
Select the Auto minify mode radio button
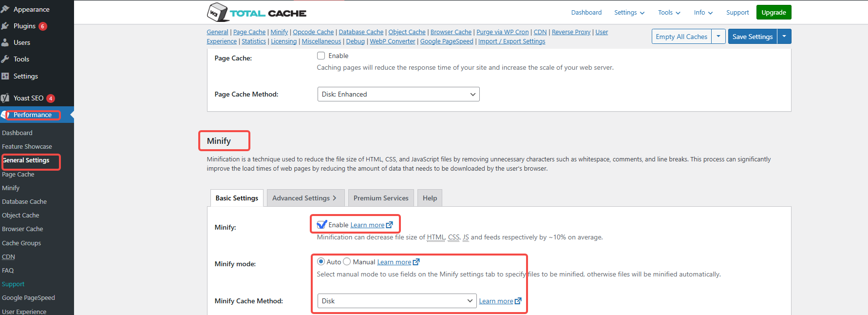321,262
